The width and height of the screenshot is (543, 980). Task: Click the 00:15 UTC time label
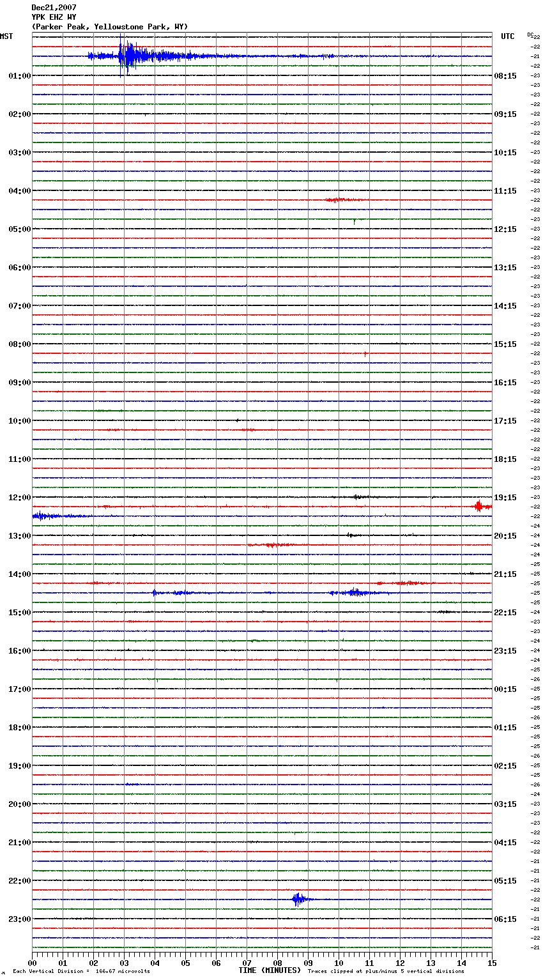point(505,689)
